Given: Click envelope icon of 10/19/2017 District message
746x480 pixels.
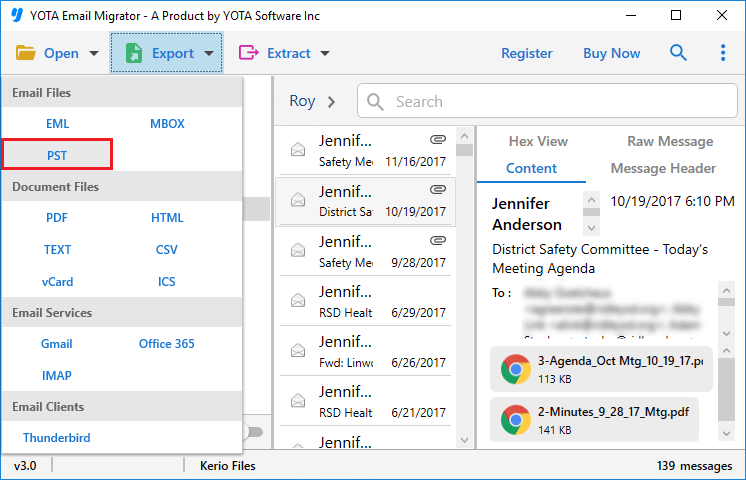Looking at the screenshot, I should [x=298, y=200].
